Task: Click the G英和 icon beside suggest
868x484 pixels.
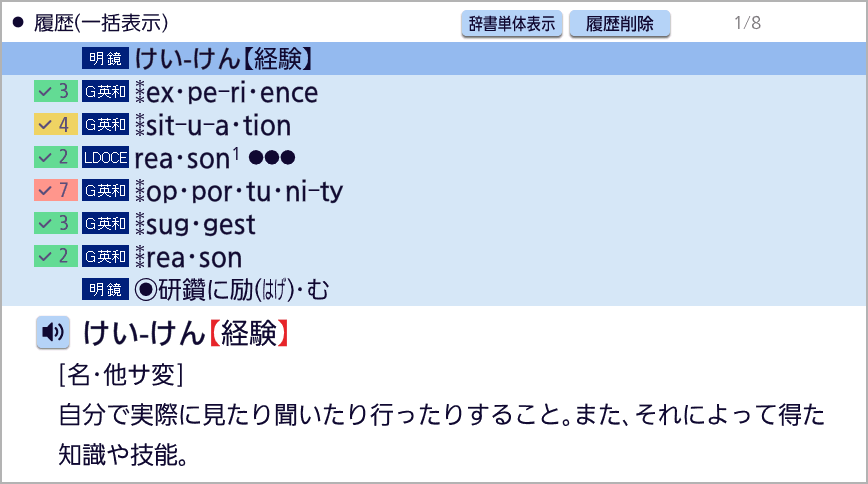Action: [x=106, y=224]
